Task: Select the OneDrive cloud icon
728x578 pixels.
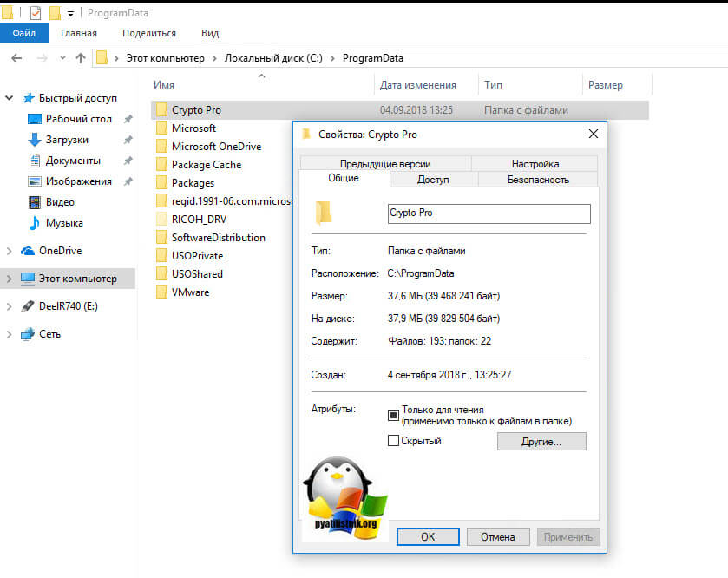Action: click(28, 251)
